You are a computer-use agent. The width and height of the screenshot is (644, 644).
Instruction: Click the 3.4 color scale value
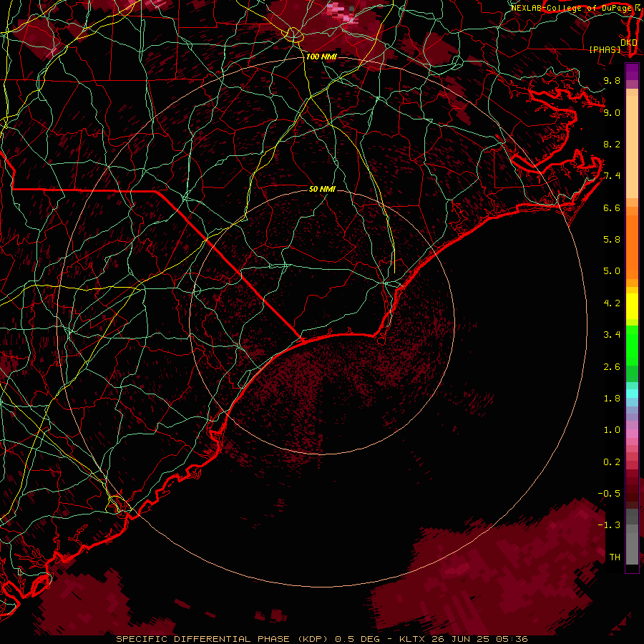point(612,335)
